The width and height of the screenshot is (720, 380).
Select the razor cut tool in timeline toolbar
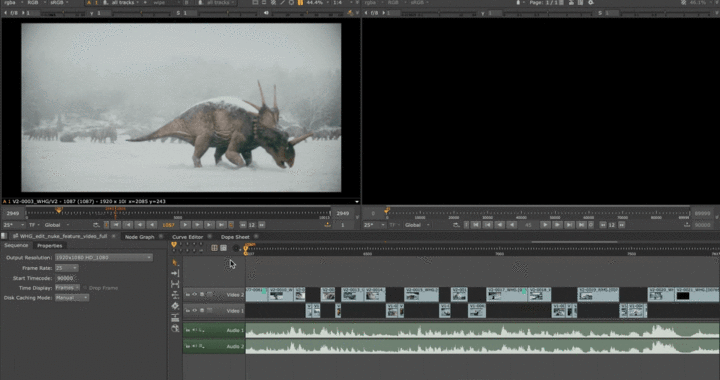(x=175, y=318)
